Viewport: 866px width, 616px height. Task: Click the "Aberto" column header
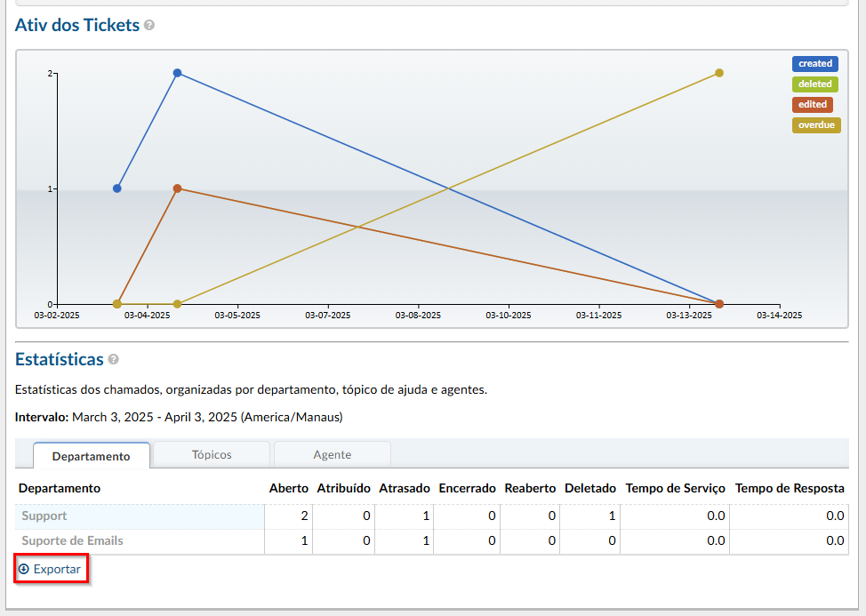(287, 488)
